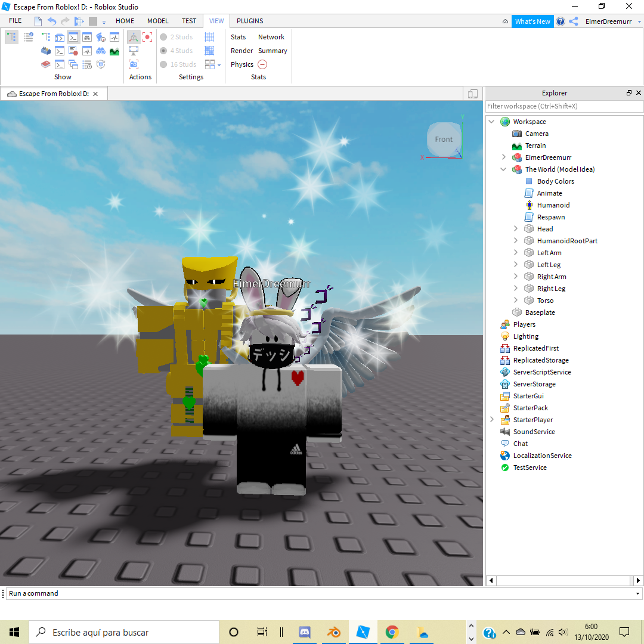Enable Full Screen mode in Actions group

pyautogui.click(x=134, y=51)
